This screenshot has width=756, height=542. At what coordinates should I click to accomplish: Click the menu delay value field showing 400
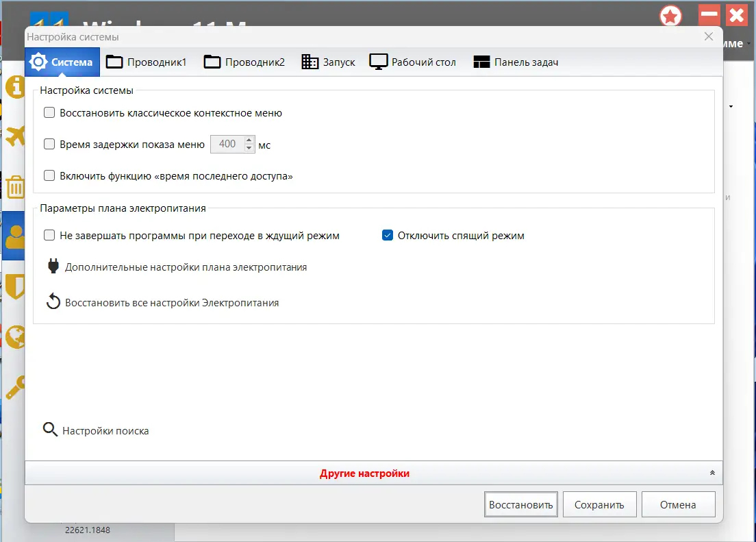click(x=227, y=144)
